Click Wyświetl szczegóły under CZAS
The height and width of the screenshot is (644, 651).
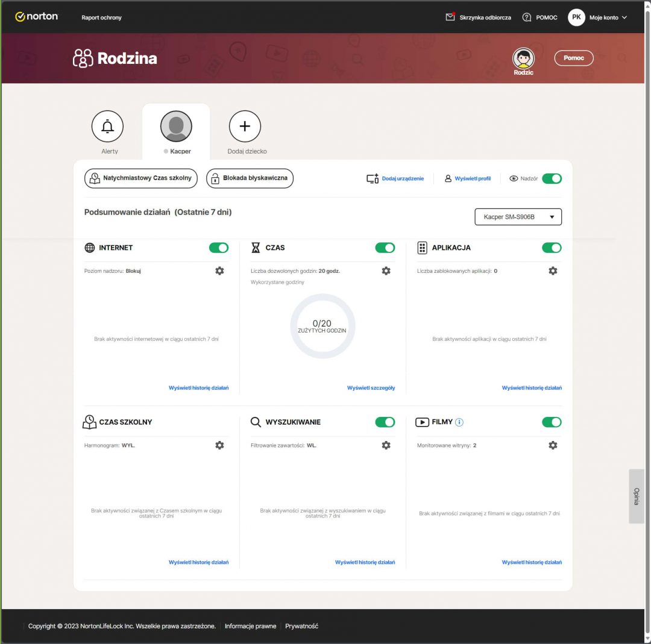[x=371, y=387]
